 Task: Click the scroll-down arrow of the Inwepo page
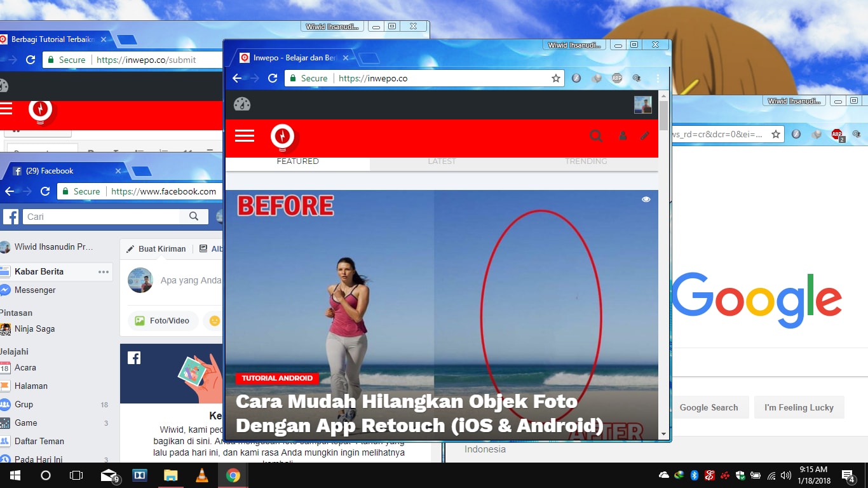tap(664, 435)
